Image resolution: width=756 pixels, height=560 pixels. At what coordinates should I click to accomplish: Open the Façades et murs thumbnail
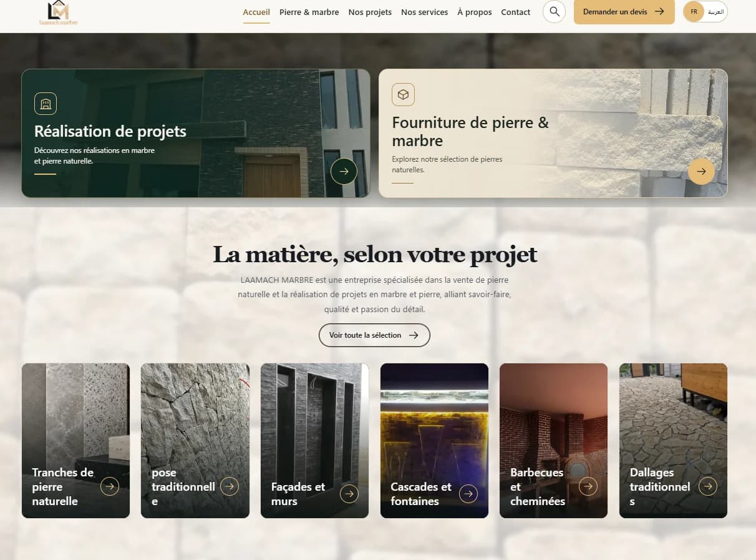click(314, 441)
